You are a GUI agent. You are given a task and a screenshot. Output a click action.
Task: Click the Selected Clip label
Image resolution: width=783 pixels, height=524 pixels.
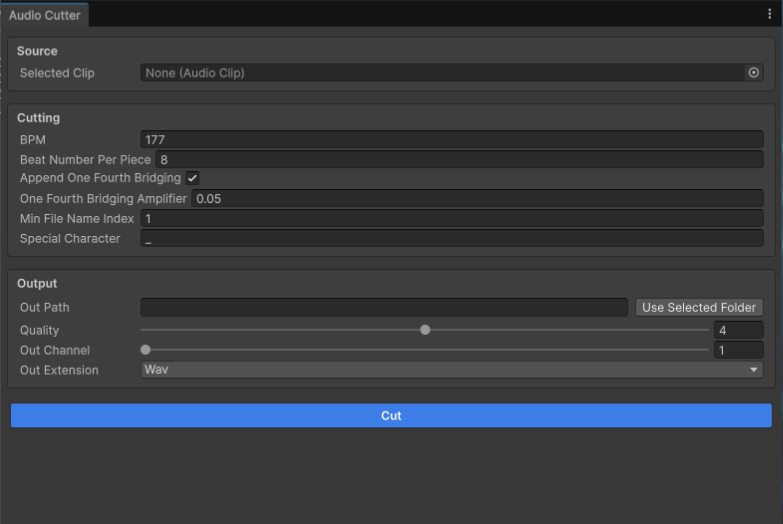pos(57,73)
